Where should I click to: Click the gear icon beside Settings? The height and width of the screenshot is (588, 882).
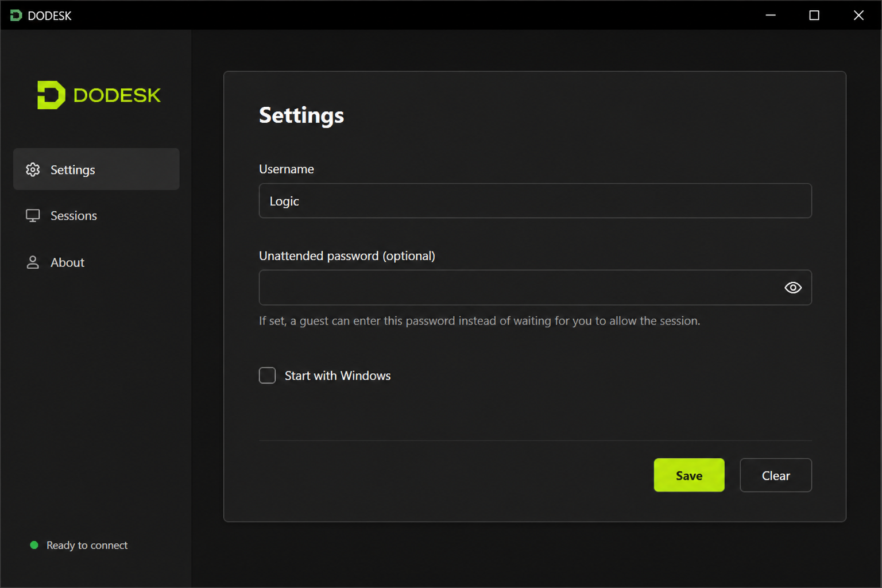[x=33, y=169]
